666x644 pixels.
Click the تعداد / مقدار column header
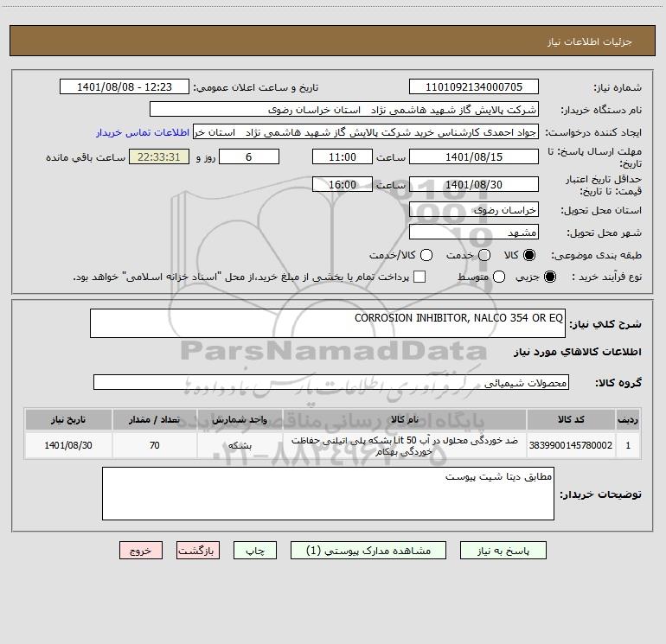155,420
